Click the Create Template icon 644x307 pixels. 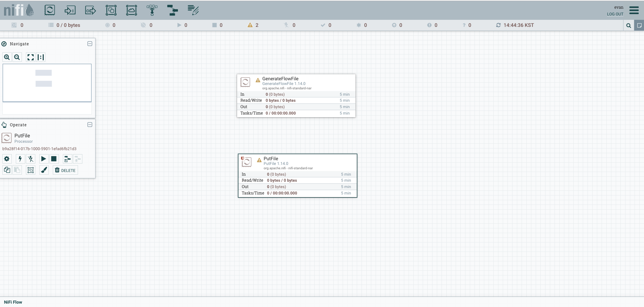[67, 159]
